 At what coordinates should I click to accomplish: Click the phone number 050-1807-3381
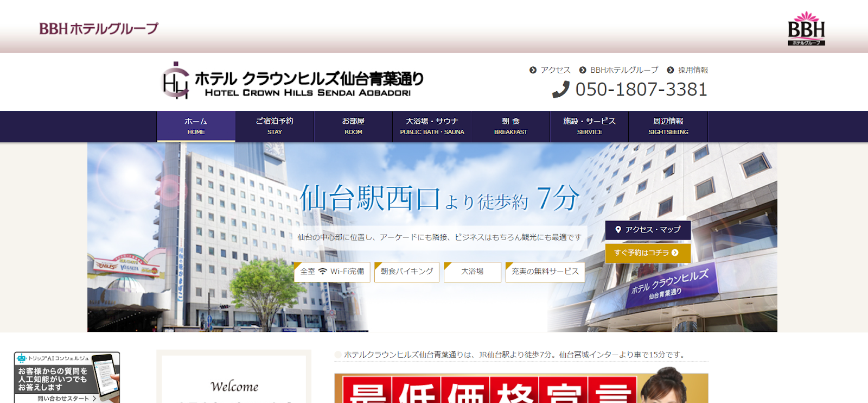click(641, 89)
